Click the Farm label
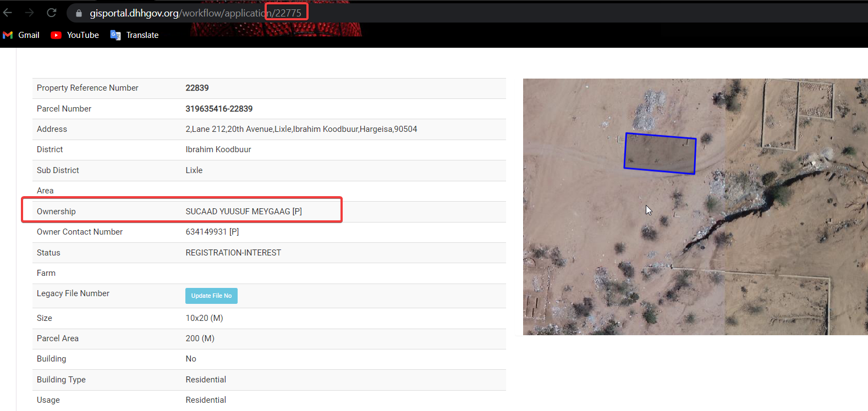This screenshot has width=868, height=411. coord(46,273)
